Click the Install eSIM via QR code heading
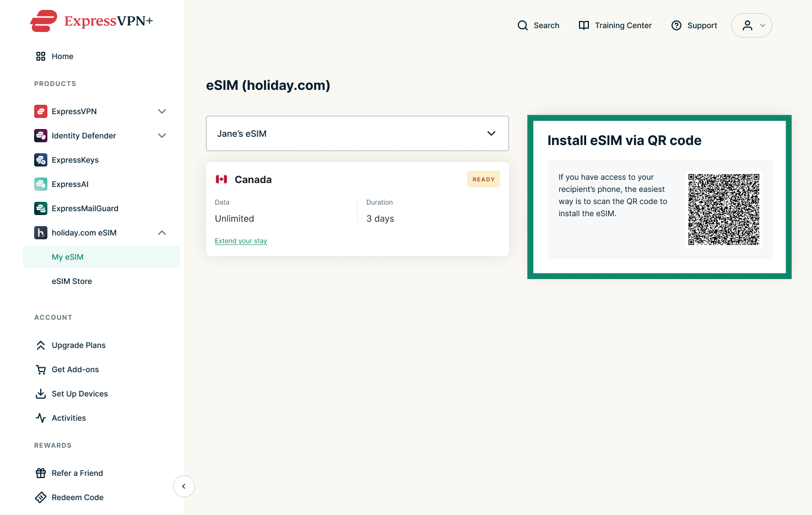 (x=625, y=141)
